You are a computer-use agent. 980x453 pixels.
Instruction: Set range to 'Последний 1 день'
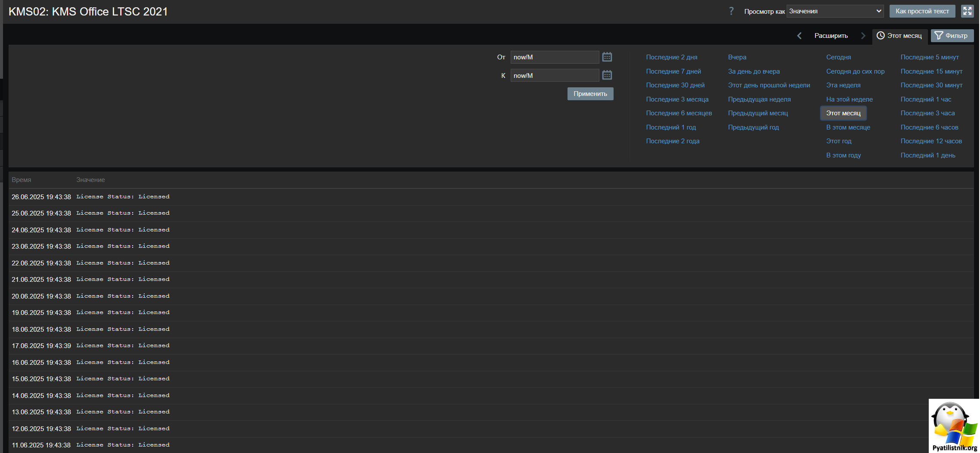click(x=928, y=155)
